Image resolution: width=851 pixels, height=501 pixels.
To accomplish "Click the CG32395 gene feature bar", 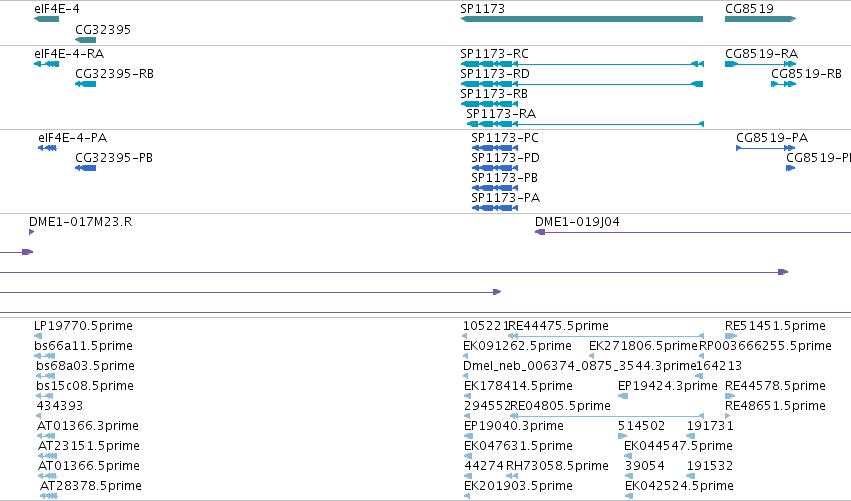I will coord(85,40).
